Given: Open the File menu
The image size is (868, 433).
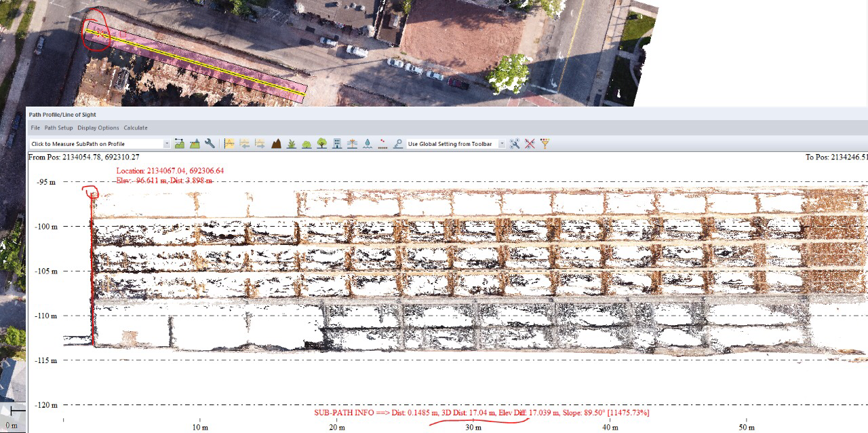Looking at the screenshot, I should click(x=35, y=128).
